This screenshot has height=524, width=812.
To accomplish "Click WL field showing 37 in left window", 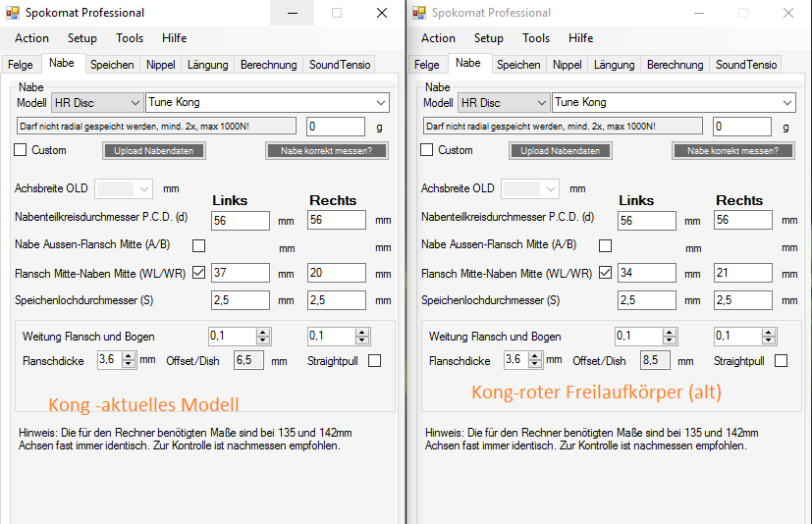I will tap(241, 273).
